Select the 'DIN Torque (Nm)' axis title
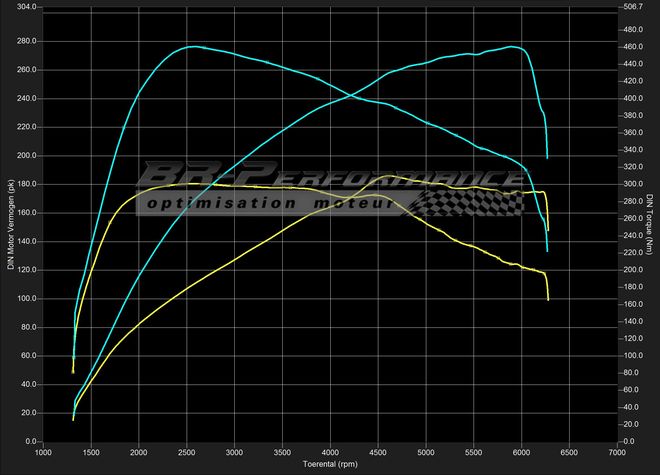Screen dimensions: 660x475 click(x=650, y=225)
